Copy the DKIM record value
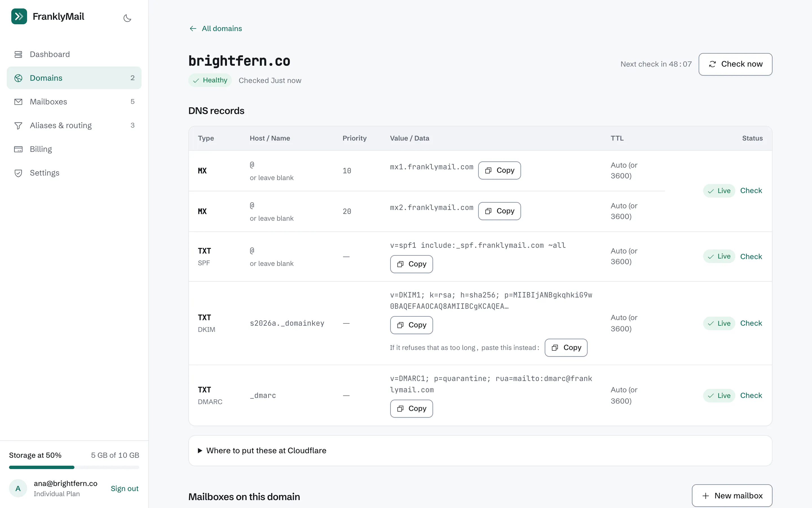 point(411,325)
